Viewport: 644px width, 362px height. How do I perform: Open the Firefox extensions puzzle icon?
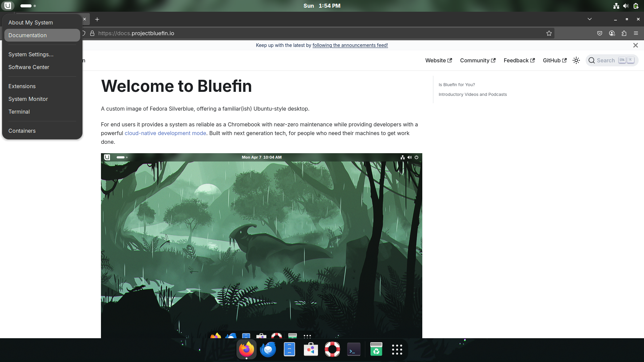pyautogui.click(x=624, y=33)
